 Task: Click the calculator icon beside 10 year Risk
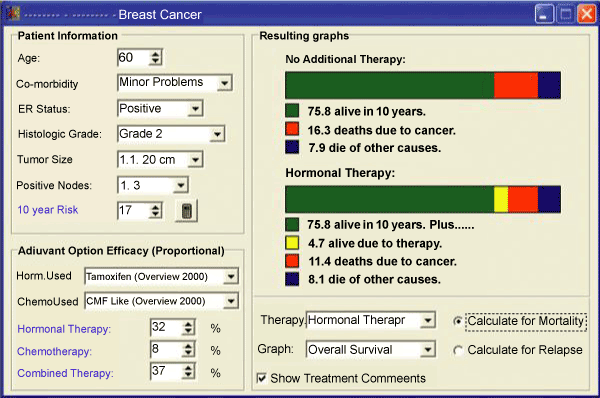click(x=186, y=210)
